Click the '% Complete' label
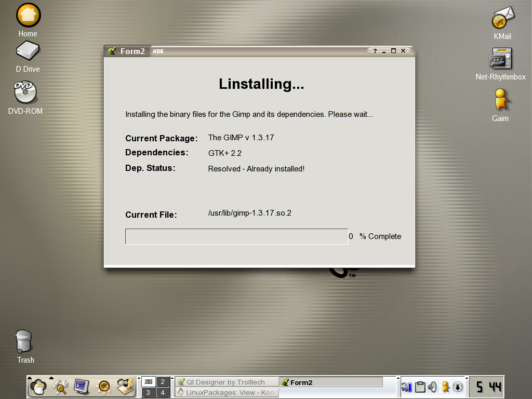The height and width of the screenshot is (399, 532). 380,236
